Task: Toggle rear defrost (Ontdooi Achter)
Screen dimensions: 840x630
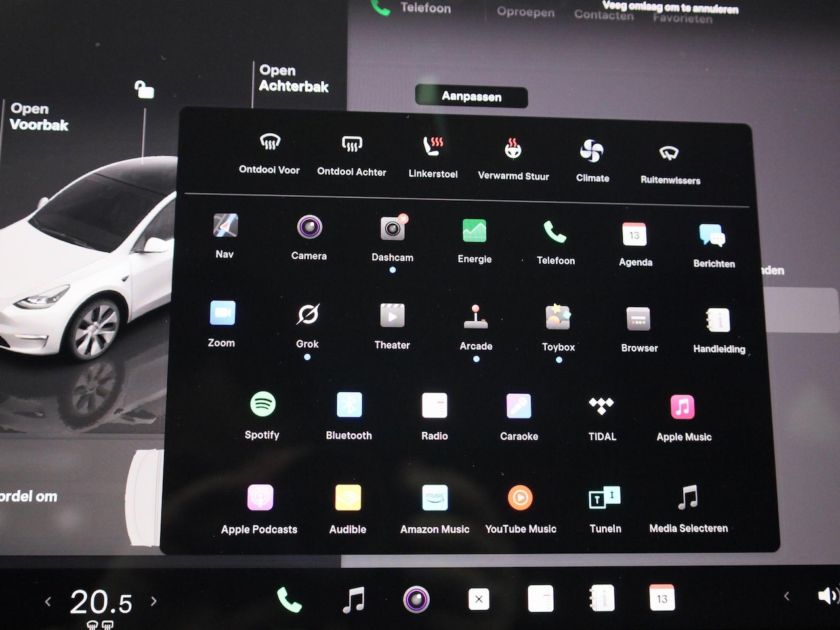Action: pos(352,156)
